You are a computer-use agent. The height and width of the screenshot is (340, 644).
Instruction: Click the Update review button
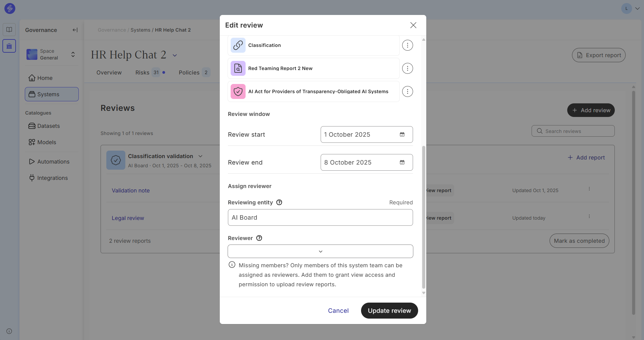[x=389, y=310]
